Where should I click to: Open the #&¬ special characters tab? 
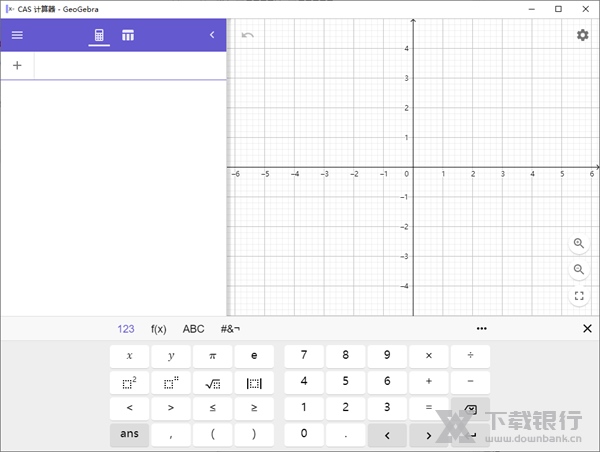230,328
